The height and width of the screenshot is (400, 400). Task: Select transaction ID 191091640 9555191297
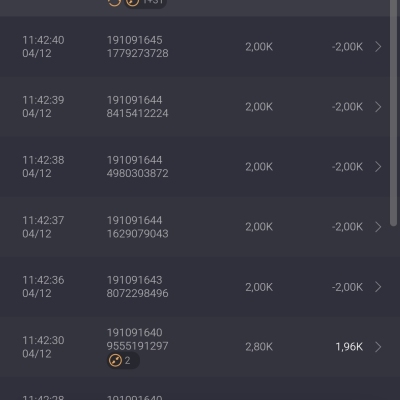(137, 339)
